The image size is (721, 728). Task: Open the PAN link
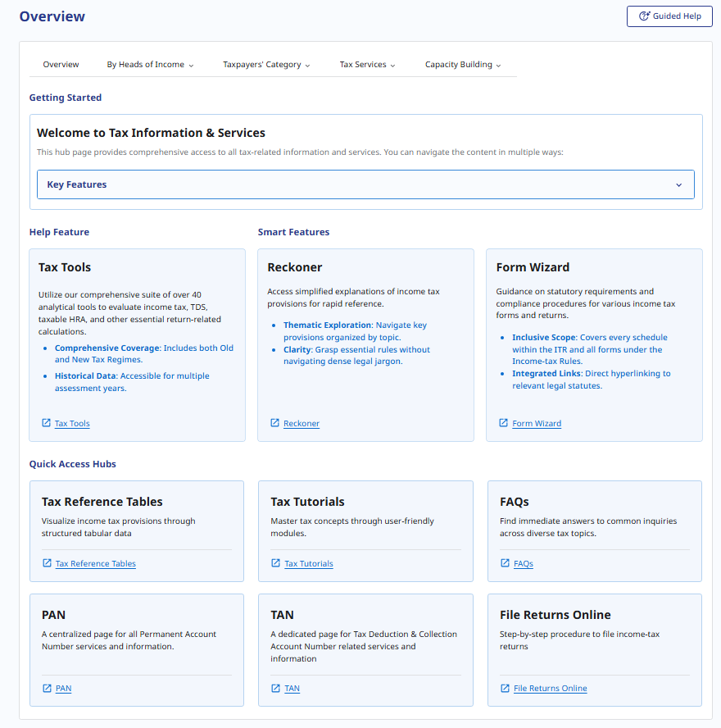[x=64, y=689]
